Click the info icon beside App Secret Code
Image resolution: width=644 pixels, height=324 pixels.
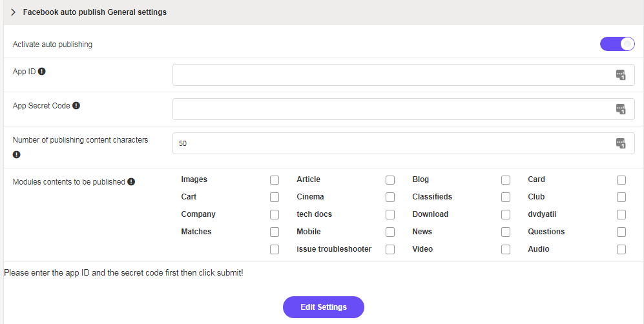point(76,106)
